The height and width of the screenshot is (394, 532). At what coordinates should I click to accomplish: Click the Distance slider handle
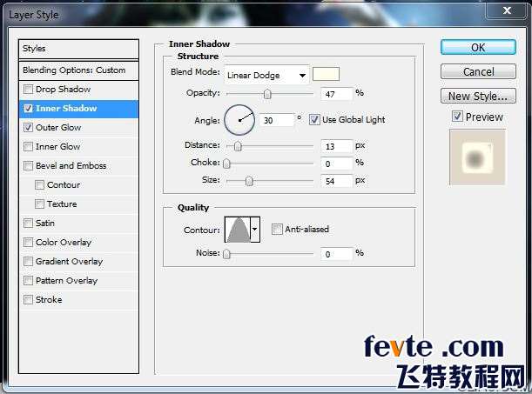238,146
